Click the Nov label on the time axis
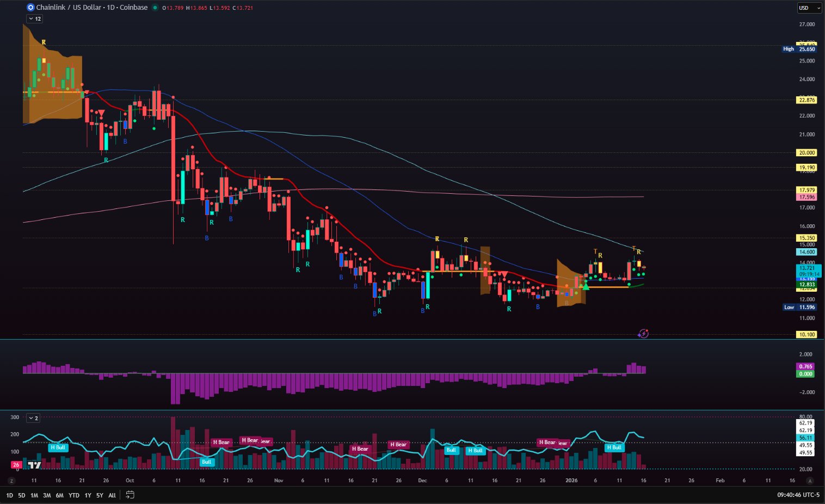Viewport: 825px width, 504px height. pyautogui.click(x=279, y=481)
